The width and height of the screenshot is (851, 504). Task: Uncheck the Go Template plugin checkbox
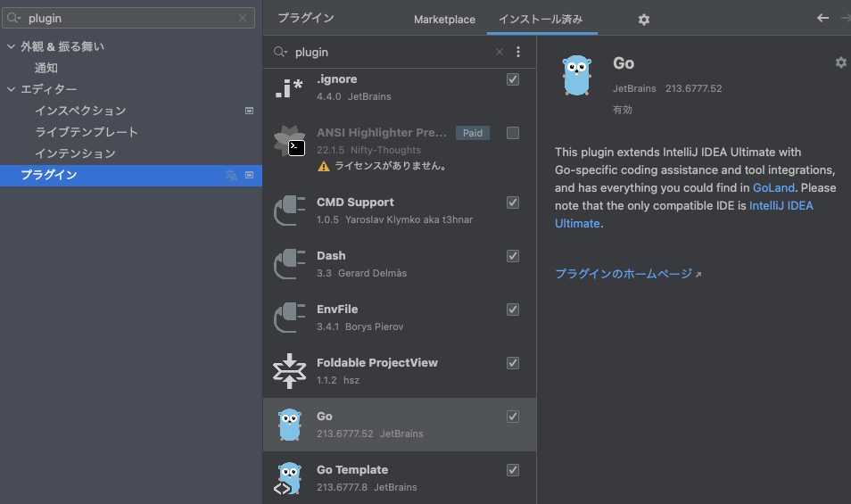[513, 470]
